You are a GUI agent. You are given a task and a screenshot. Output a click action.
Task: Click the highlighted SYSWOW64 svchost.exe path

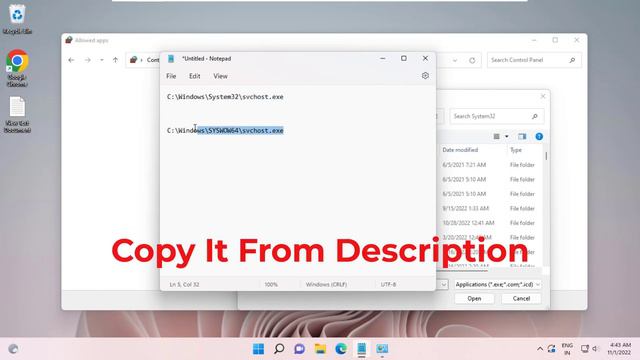click(240, 131)
